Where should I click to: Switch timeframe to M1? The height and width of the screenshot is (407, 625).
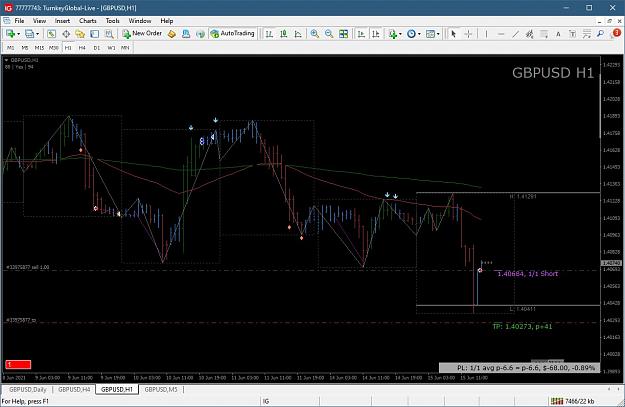(x=10, y=48)
